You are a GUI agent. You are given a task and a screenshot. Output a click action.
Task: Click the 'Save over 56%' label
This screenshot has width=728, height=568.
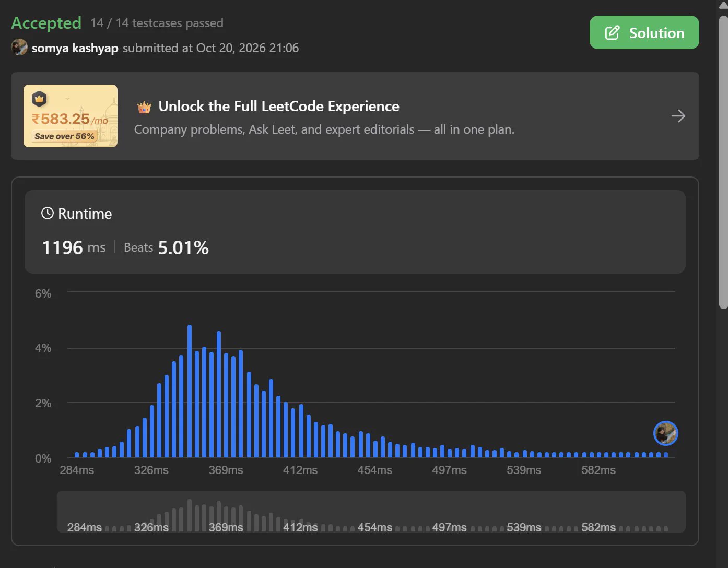pyautogui.click(x=64, y=136)
